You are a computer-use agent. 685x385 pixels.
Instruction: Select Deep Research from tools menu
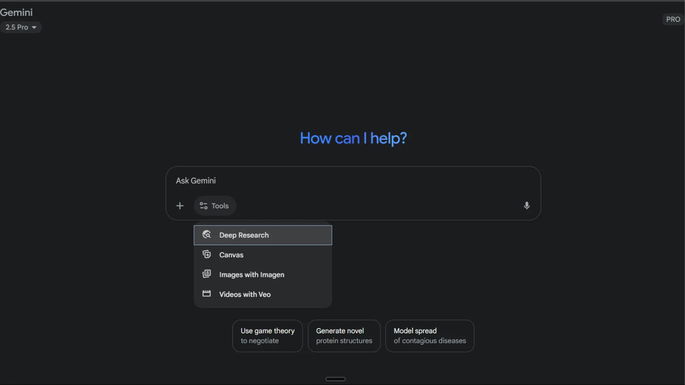263,235
